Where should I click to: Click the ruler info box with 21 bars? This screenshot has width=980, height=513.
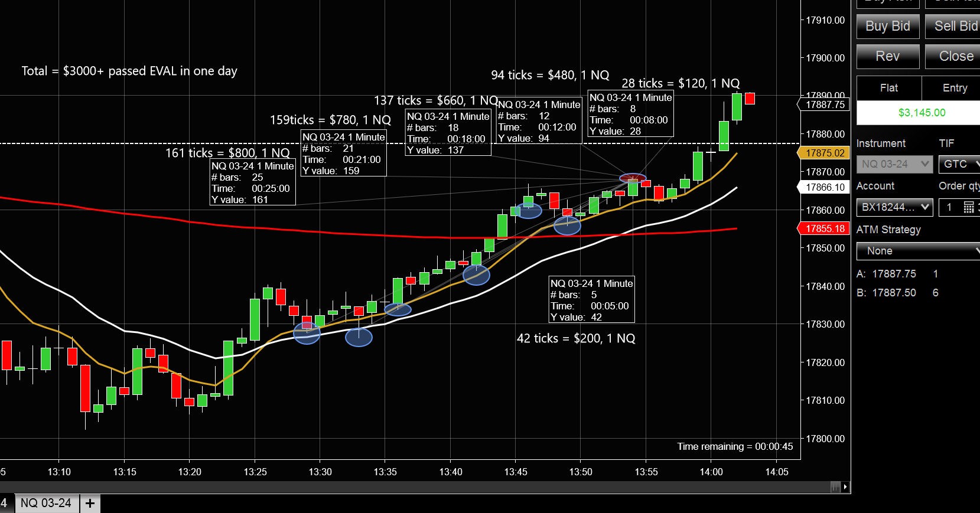pyautogui.click(x=344, y=153)
